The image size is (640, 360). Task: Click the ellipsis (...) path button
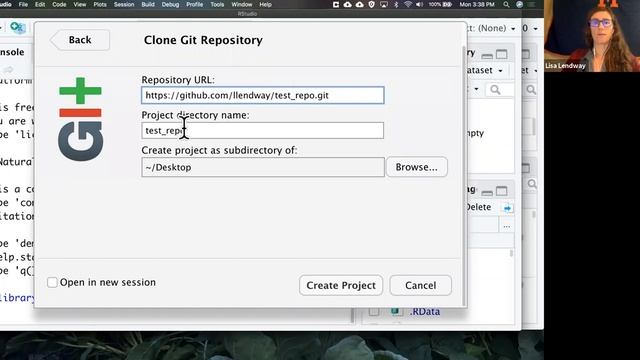(507, 226)
